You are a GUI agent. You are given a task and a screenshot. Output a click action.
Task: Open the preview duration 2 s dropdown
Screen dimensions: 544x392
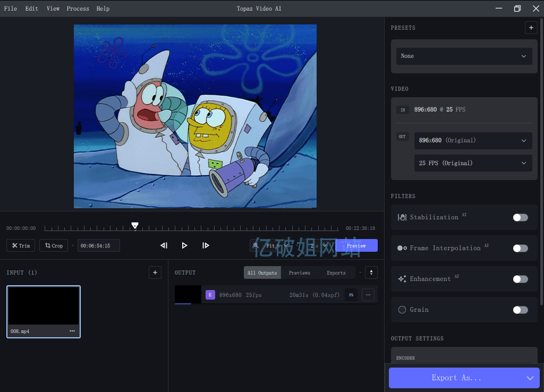(319, 245)
